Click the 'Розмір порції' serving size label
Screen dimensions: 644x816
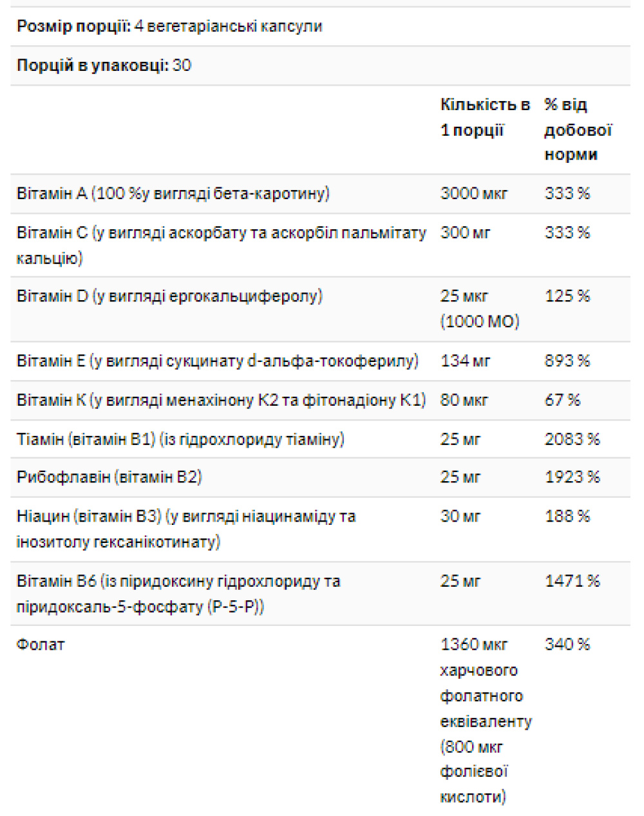point(73,26)
